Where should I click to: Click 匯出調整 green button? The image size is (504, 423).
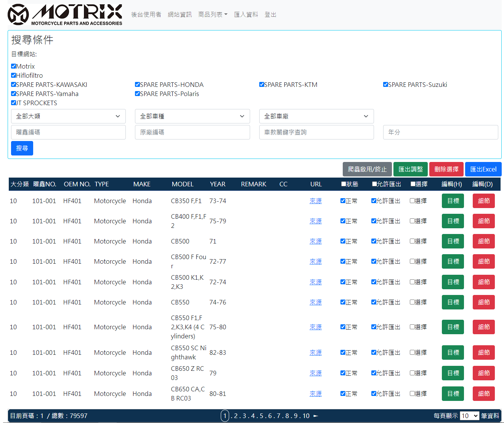pos(411,169)
